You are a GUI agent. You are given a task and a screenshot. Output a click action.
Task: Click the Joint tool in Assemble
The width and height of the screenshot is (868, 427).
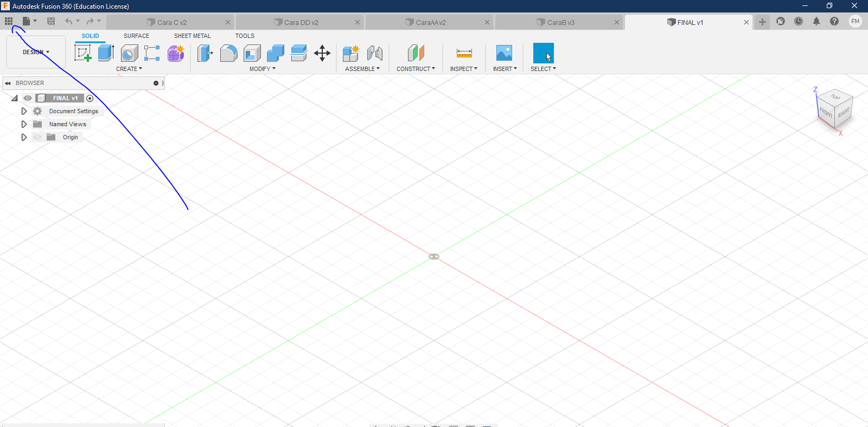[x=374, y=53]
